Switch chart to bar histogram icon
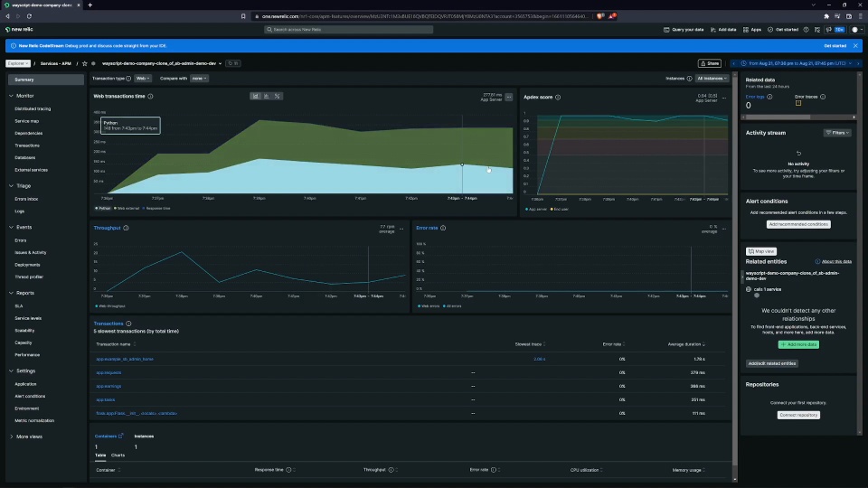 click(266, 97)
